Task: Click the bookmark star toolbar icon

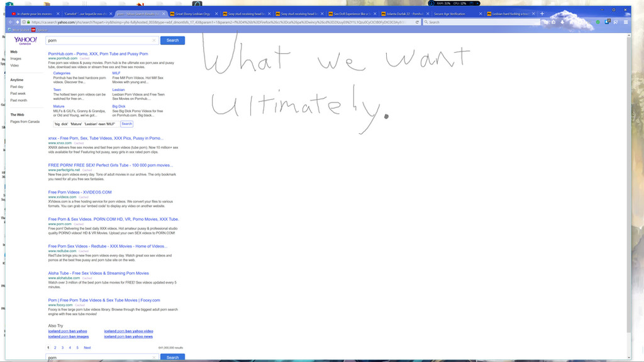Action: pos(546,22)
